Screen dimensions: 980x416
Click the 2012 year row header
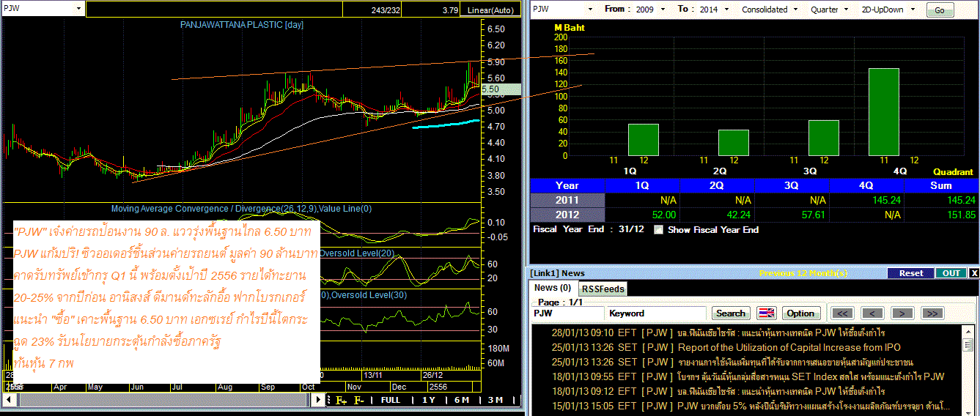point(567,215)
